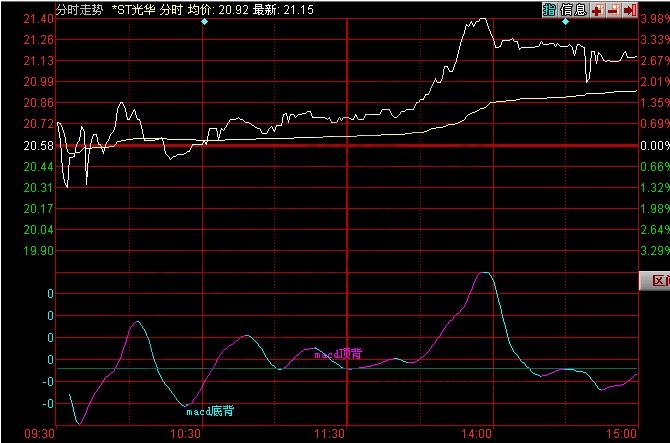This screenshot has height=443, width=670.
Task: Click the cyan diamond marker near 10:30
Action: tap(203, 21)
